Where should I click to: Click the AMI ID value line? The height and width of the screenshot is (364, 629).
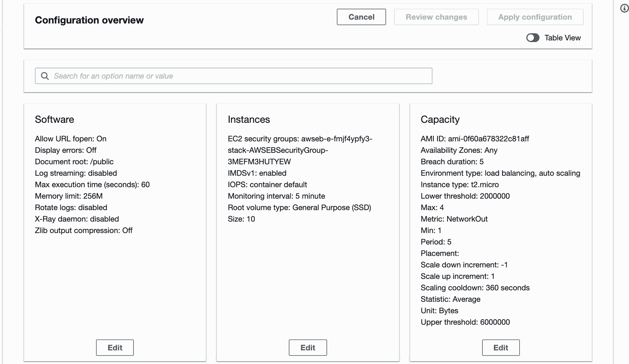click(x=475, y=139)
